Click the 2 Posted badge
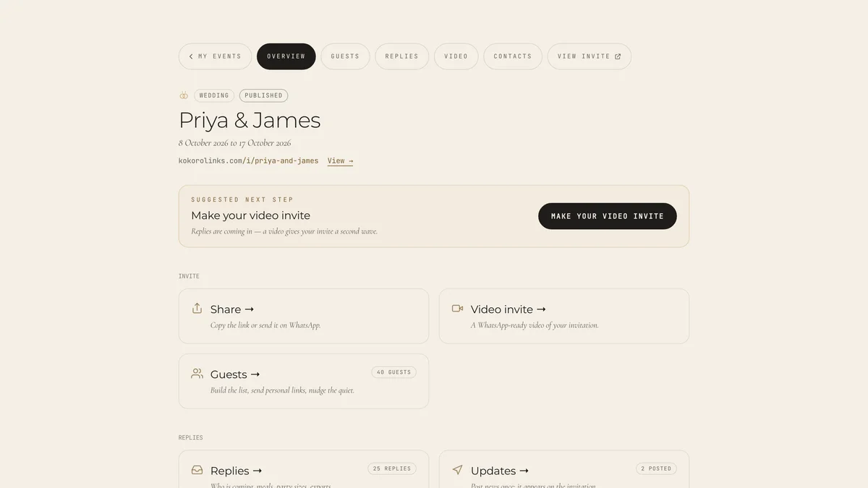The height and width of the screenshot is (488, 868). click(656, 468)
